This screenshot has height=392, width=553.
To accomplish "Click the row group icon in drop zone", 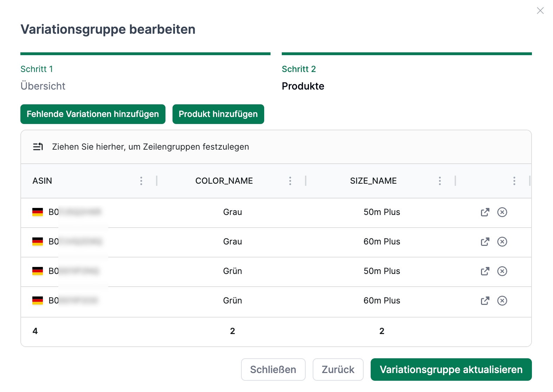I will pos(38,147).
